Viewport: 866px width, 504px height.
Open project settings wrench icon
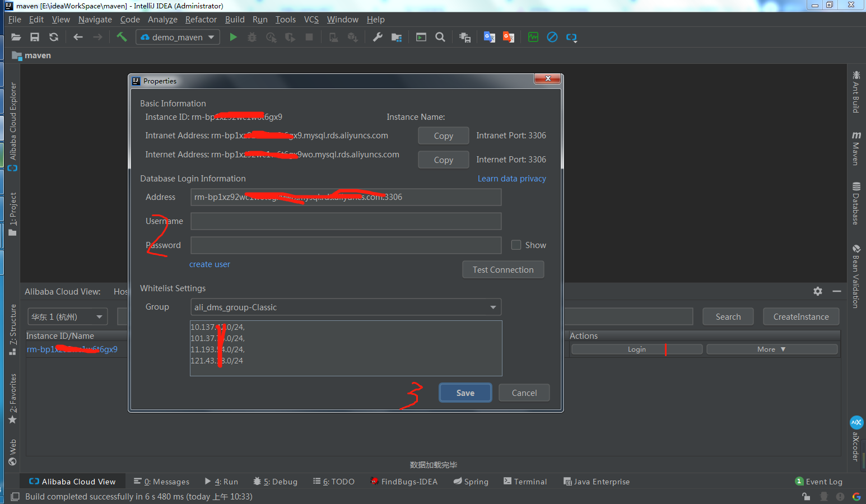tap(378, 37)
